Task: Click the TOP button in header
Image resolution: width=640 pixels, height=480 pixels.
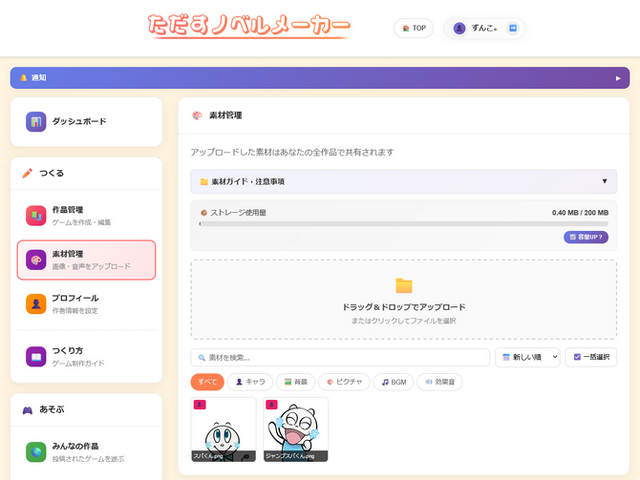Action: [414, 29]
